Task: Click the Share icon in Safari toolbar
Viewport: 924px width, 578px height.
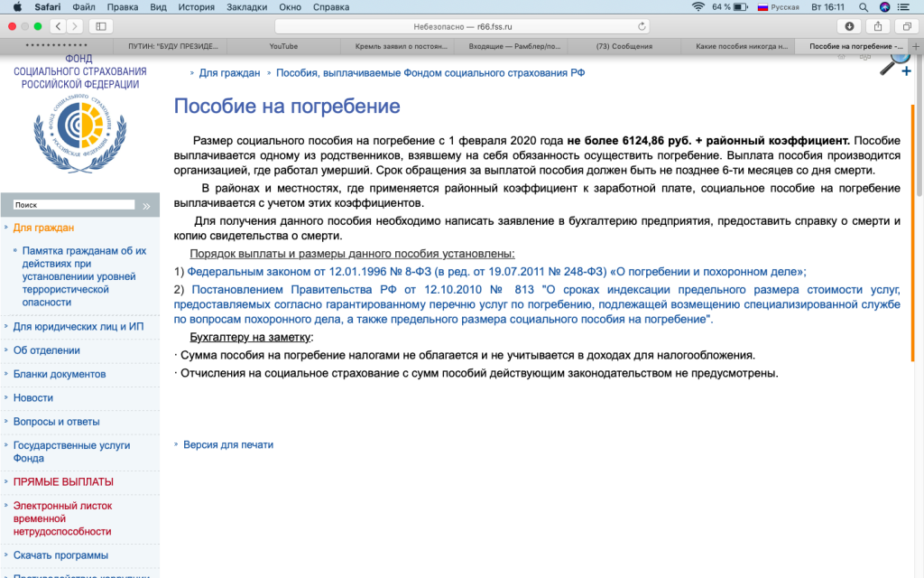Action: [877, 26]
